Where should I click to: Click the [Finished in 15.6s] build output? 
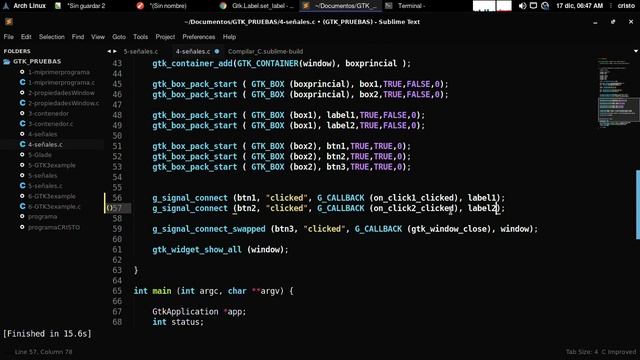(47, 334)
